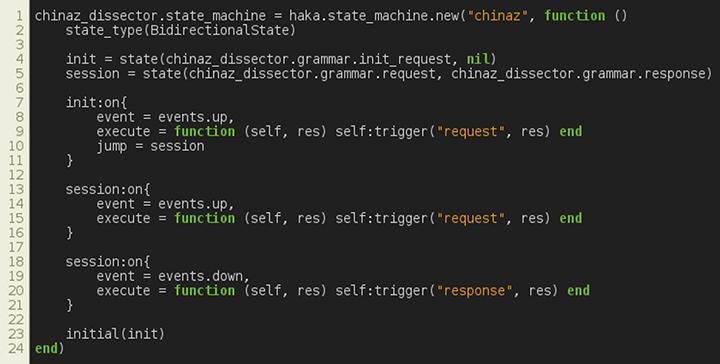Click the init:on{ statement on line 7
Viewport: 720px width, 364px height.
click(96, 102)
